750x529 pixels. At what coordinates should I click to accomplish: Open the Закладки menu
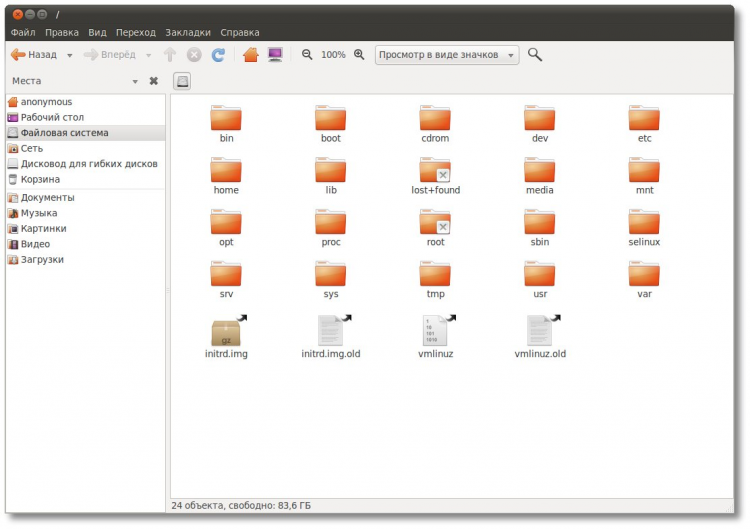tap(188, 33)
